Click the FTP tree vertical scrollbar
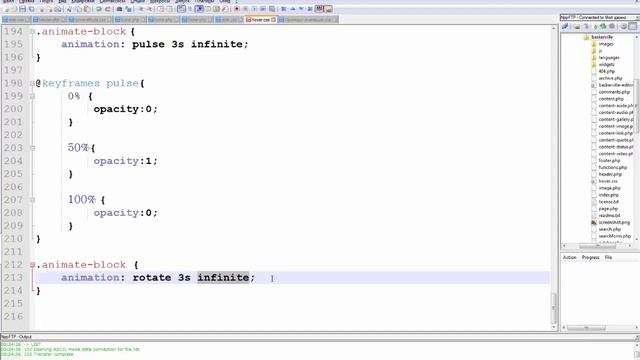 pos(637,107)
